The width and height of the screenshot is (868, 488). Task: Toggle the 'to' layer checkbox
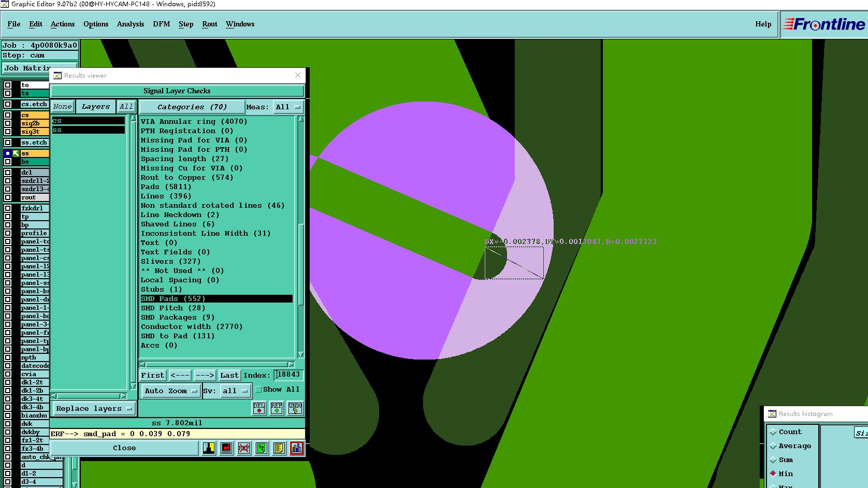[8, 85]
